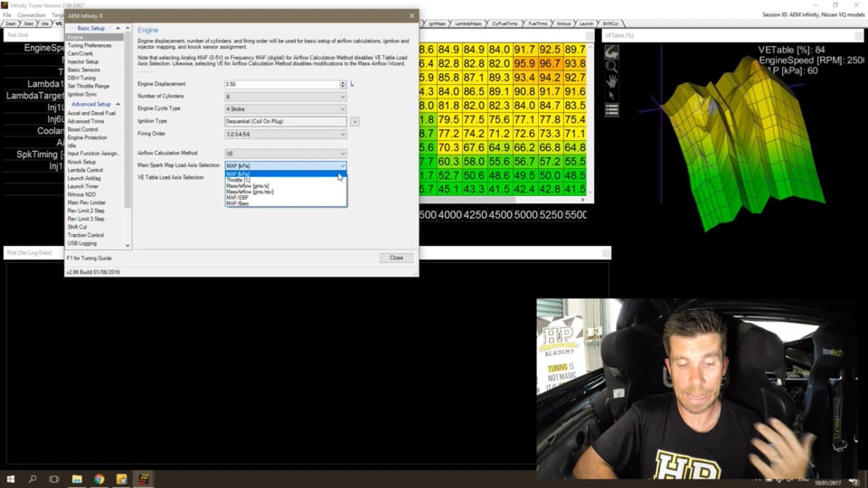The image size is (868, 488).
Task: Open the Windows Start menu
Action: pyautogui.click(x=11, y=479)
